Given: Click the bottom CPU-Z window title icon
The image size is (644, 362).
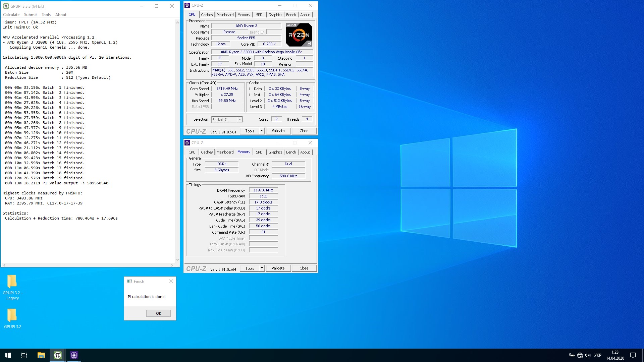Looking at the screenshot, I should pyautogui.click(x=187, y=143).
